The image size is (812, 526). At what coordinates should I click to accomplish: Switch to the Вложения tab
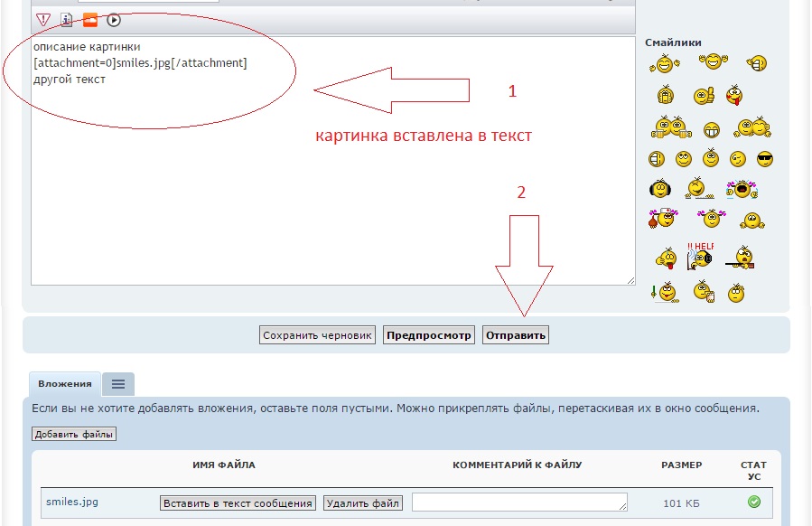tap(64, 384)
